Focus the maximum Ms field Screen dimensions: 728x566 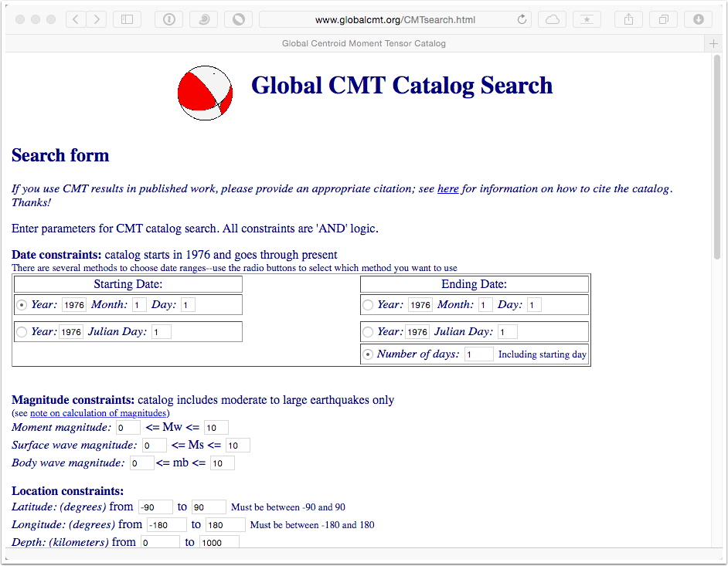click(238, 446)
